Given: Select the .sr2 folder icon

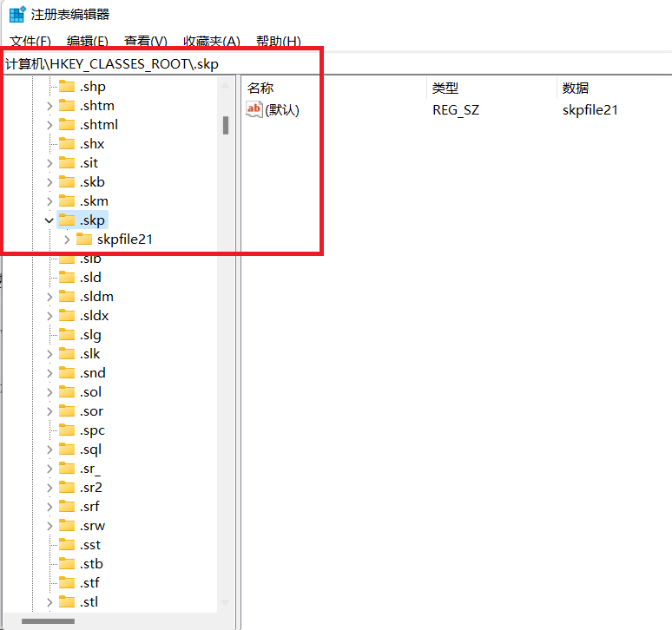Looking at the screenshot, I should tap(67, 488).
